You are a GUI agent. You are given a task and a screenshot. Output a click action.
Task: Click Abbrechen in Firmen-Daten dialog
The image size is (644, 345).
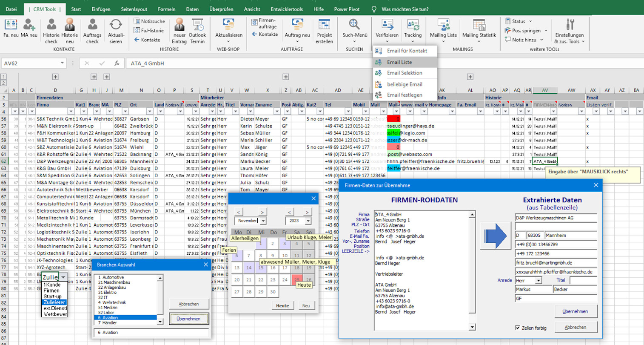(x=576, y=327)
